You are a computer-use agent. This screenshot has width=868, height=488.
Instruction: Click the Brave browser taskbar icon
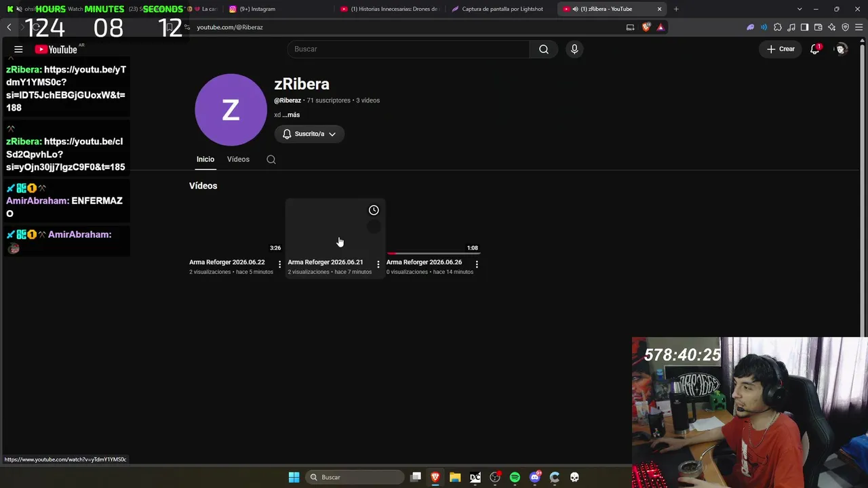point(435,477)
